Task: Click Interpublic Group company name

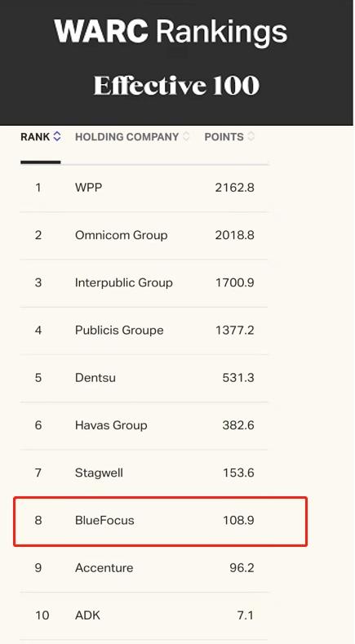Action: (x=124, y=283)
